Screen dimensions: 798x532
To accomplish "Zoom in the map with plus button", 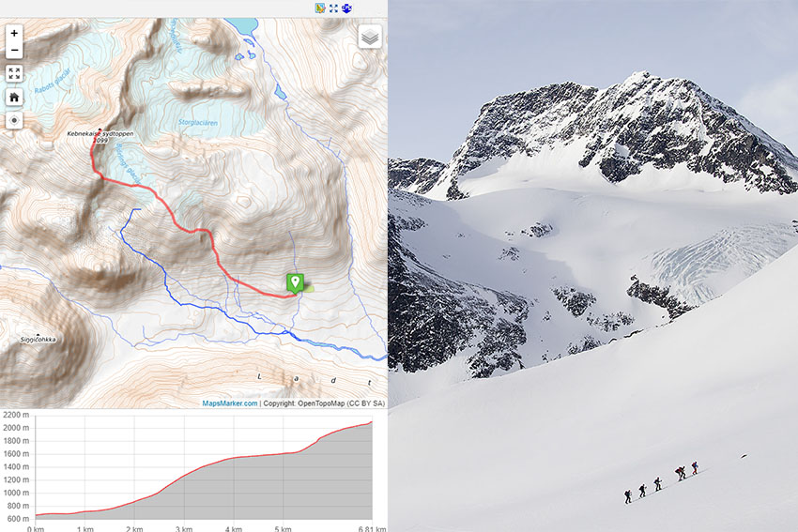I will [14, 34].
